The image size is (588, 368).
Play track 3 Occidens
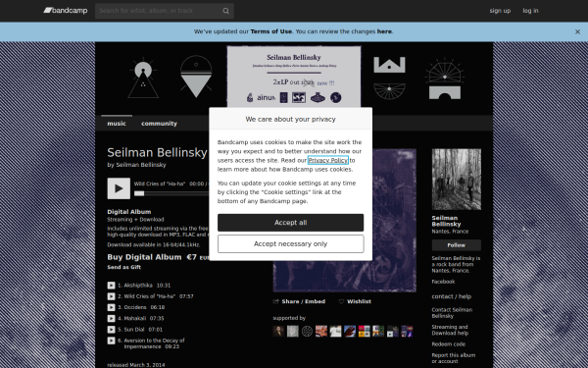coord(111,307)
